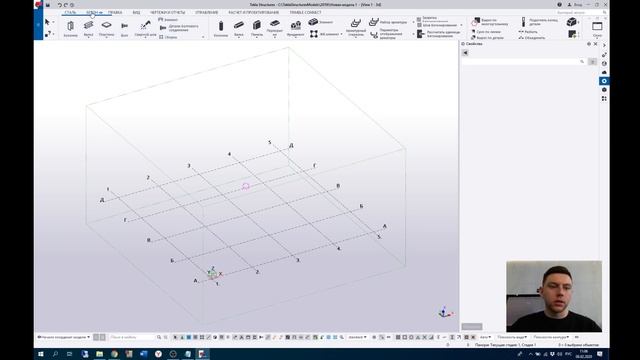Click the Tekla Structures taskbar icon
The height and width of the screenshot is (360, 640).
click(x=202, y=354)
